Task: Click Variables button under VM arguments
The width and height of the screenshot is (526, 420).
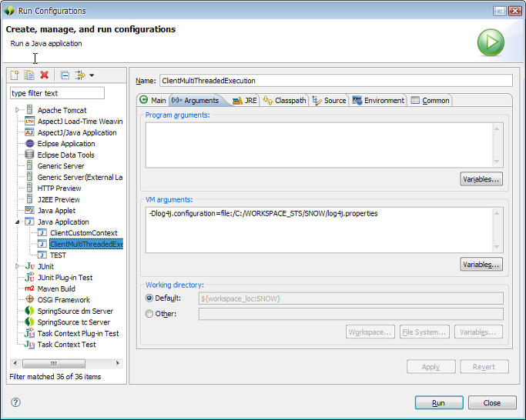Action: (x=481, y=264)
